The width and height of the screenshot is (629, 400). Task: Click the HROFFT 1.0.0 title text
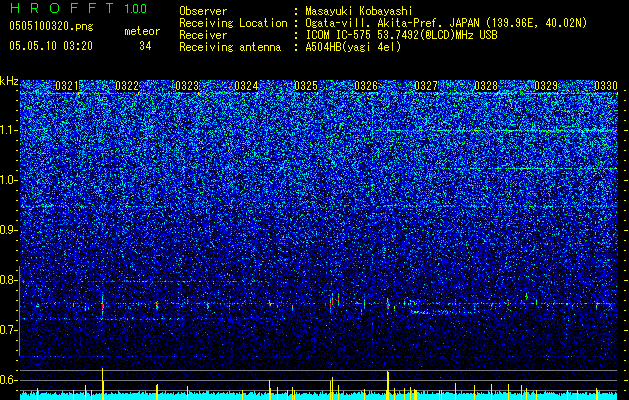(x=78, y=8)
